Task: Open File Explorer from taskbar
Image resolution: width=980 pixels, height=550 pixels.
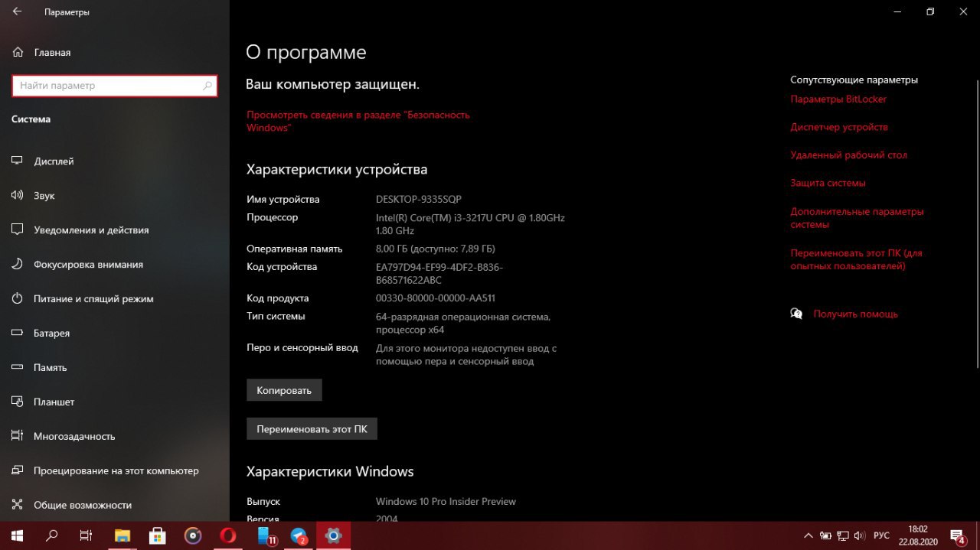Action: point(122,535)
